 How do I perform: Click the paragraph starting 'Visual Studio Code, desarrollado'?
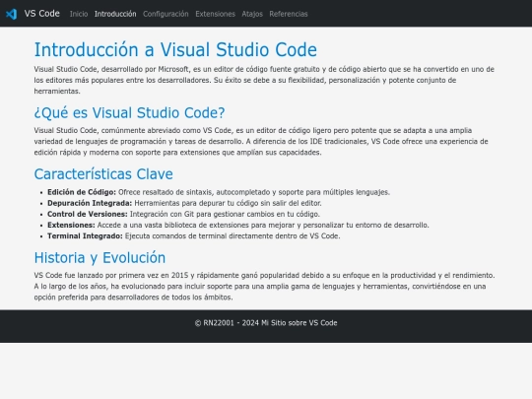(264, 80)
